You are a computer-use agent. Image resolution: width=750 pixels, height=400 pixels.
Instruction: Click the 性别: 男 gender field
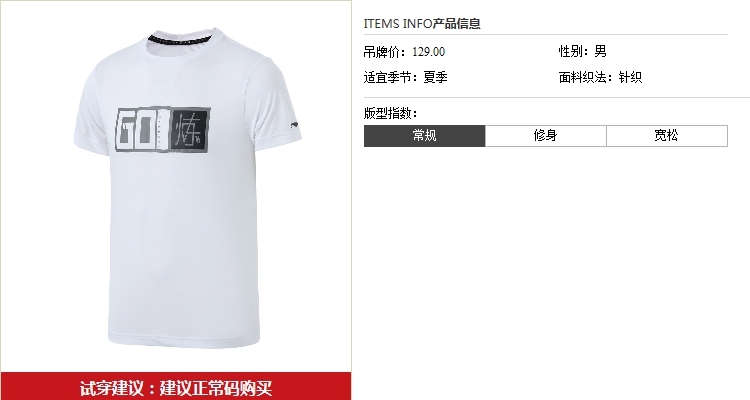coord(583,51)
